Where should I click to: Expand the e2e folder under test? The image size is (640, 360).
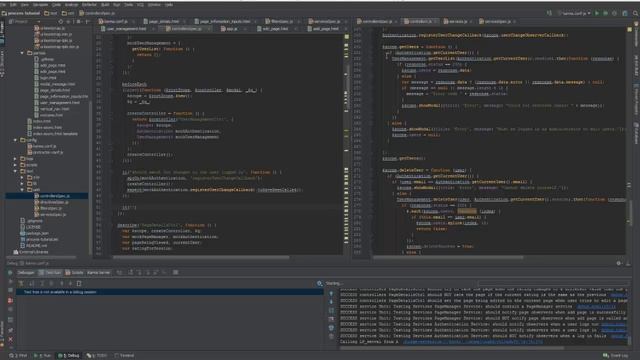coord(22,178)
